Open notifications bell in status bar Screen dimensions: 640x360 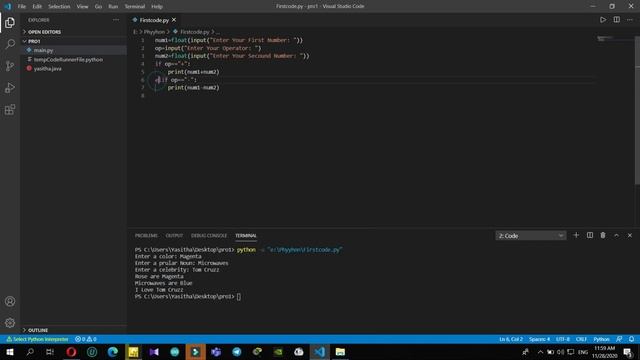[631, 339]
